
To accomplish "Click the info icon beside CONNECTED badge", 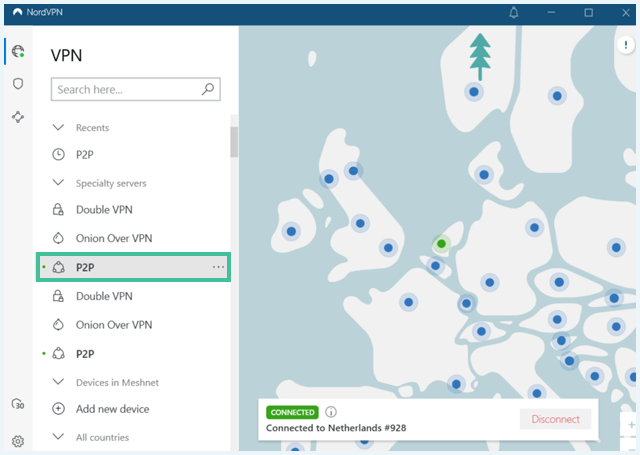I will (x=331, y=412).
